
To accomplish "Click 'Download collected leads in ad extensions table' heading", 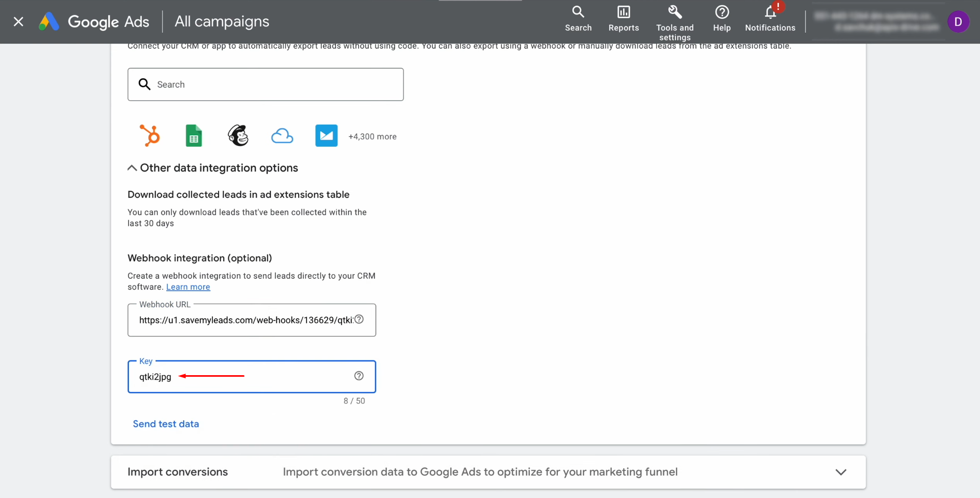I will pyautogui.click(x=238, y=195).
